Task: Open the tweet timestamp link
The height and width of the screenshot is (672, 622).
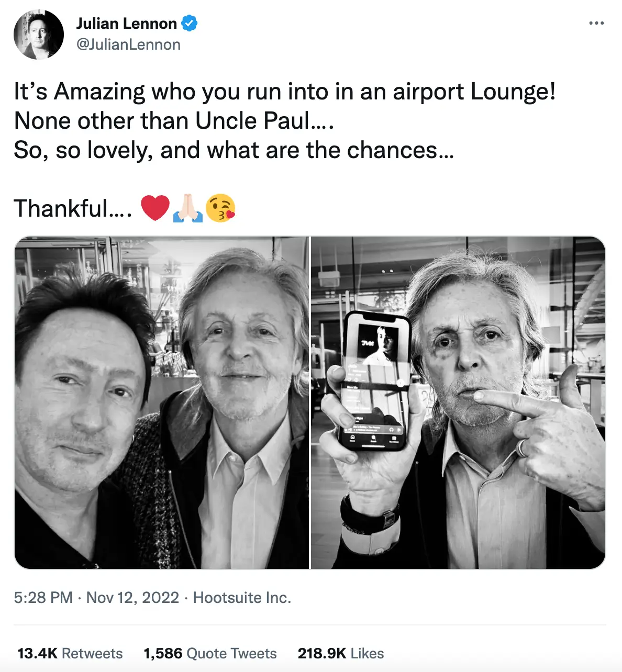Action: [43, 597]
